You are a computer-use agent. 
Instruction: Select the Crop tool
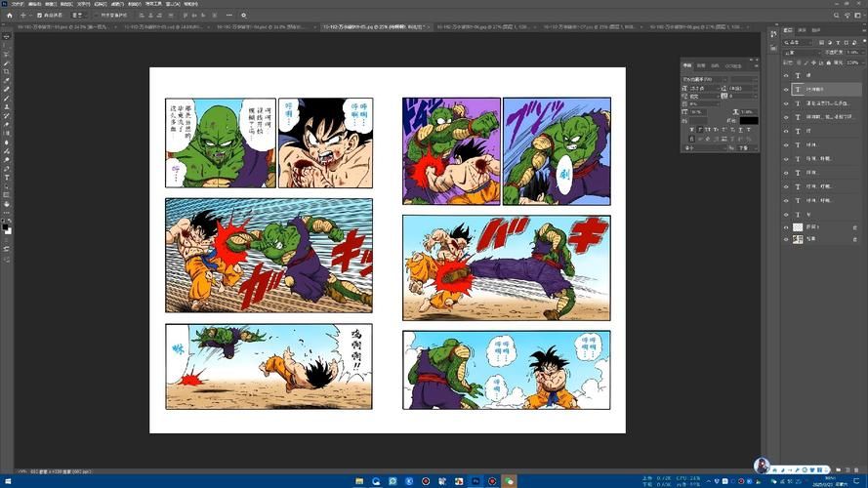pos(6,71)
